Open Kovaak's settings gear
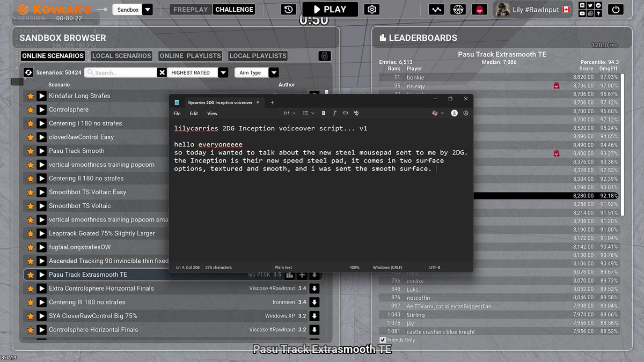 (x=372, y=9)
